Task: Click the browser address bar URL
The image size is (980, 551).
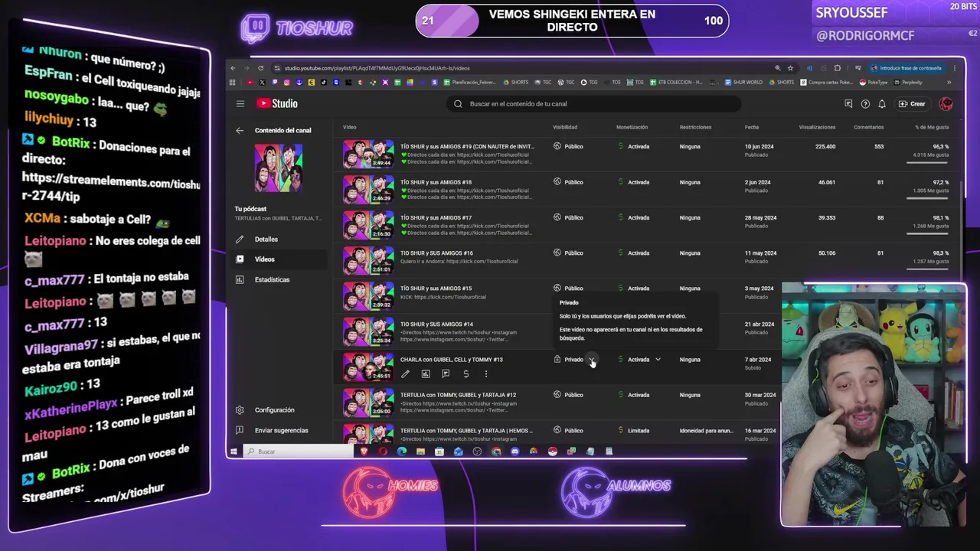Action: 377,68
